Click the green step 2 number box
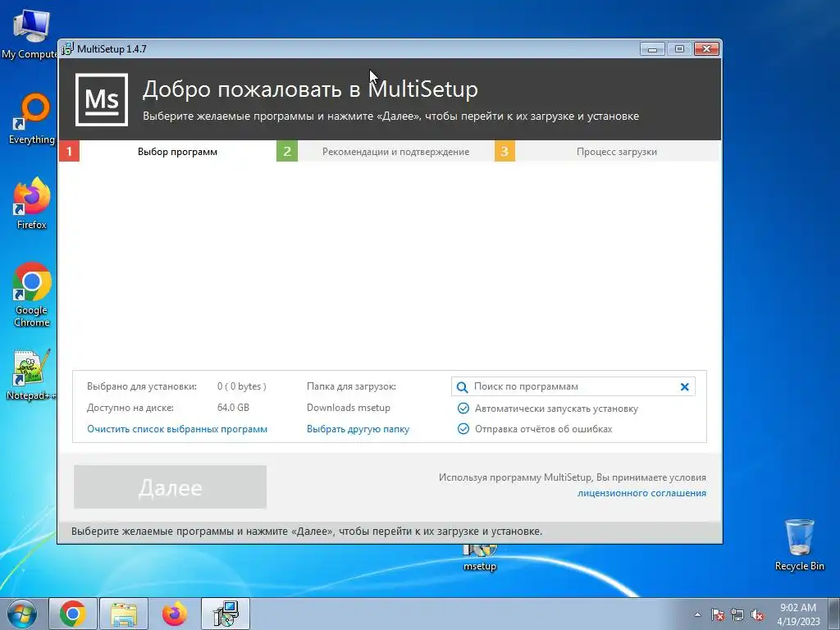Viewport: 840px width, 630px height. 286,151
